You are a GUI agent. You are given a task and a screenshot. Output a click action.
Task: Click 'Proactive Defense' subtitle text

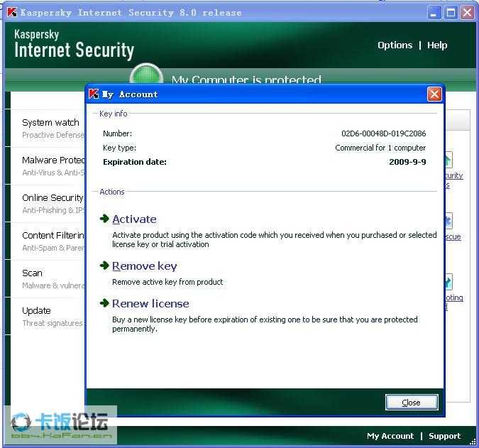tap(53, 135)
